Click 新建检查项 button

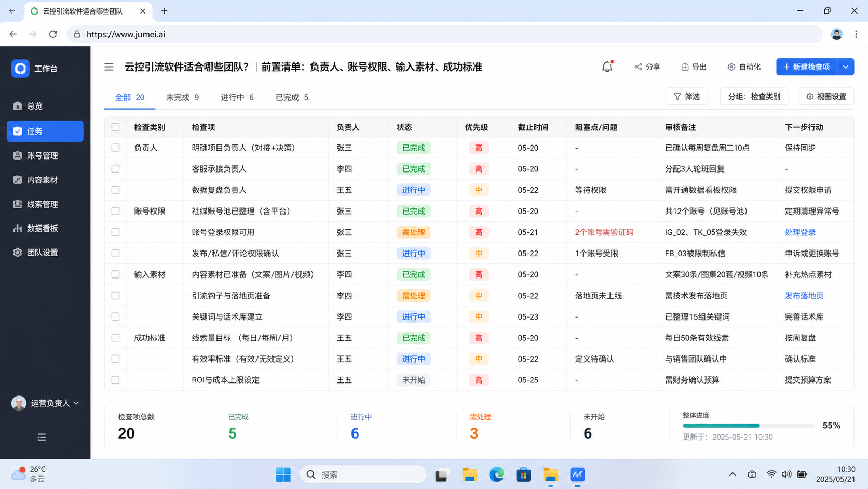(807, 67)
